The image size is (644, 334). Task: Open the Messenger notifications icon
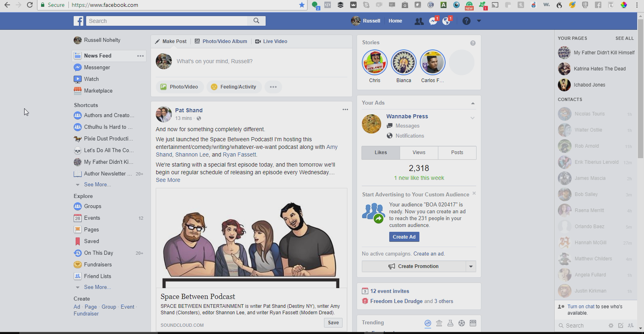(x=433, y=21)
